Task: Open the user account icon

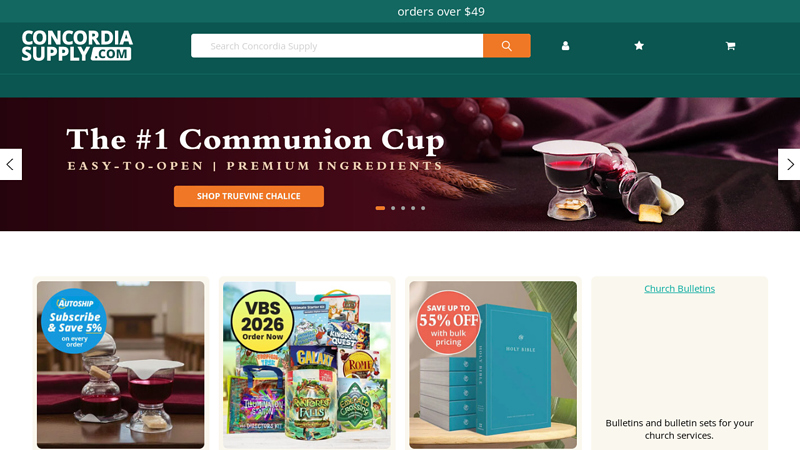Action: (x=565, y=46)
